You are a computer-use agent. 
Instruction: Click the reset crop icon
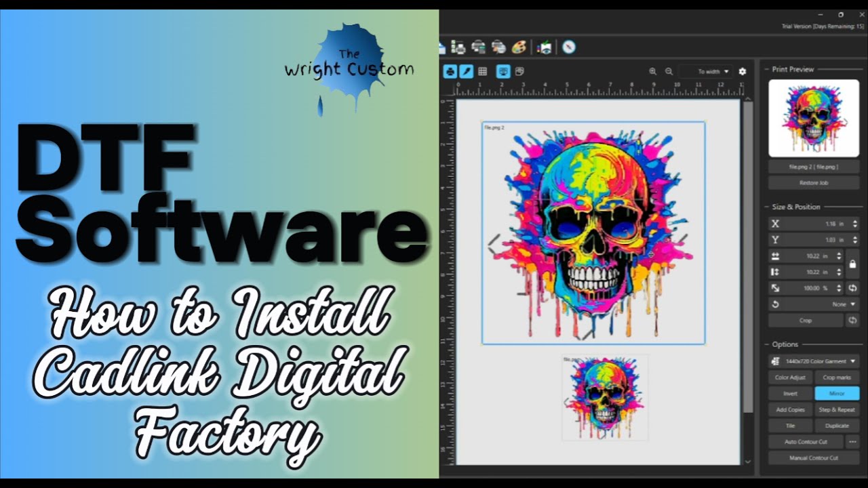coord(852,321)
